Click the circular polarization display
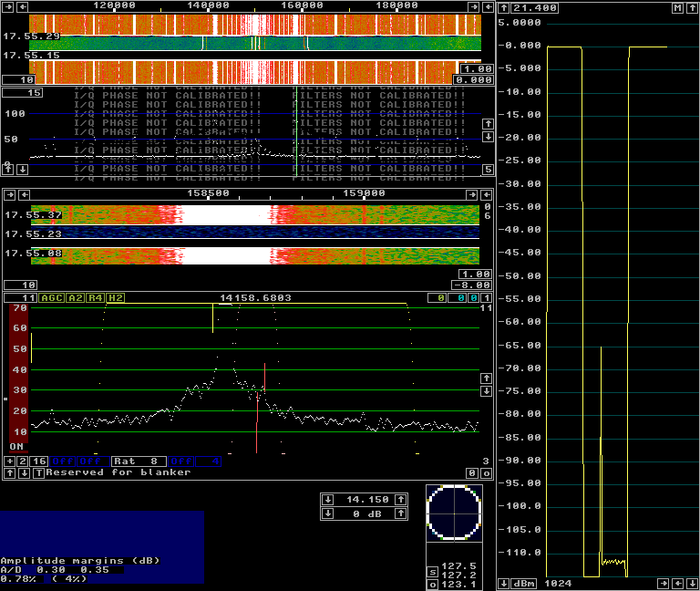 tap(454, 513)
